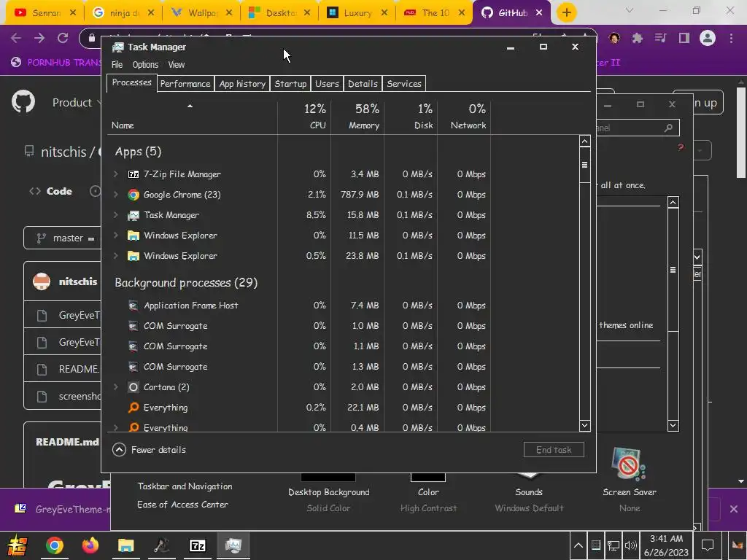Show hidden system tray icons

click(x=578, y=545)
